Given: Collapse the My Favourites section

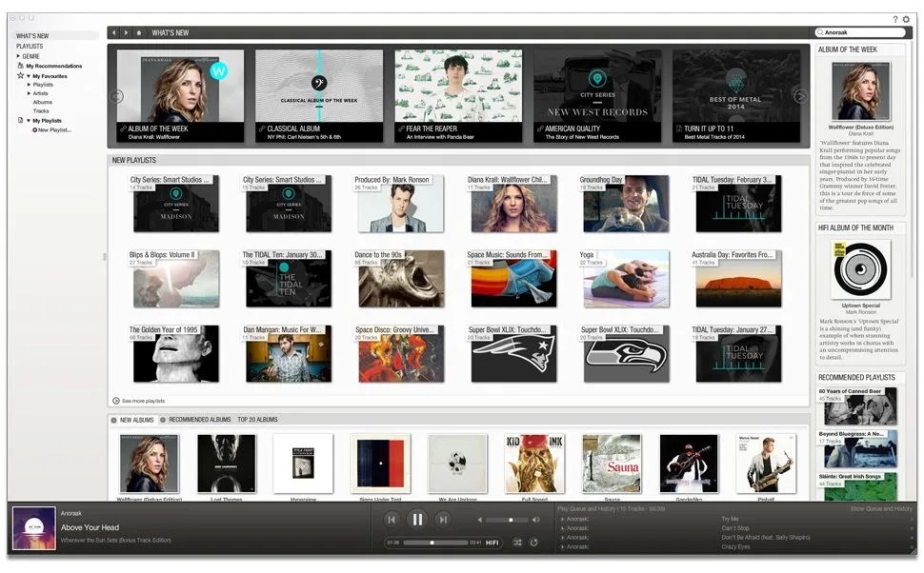Looking at the screenshot, I should 28,75.
